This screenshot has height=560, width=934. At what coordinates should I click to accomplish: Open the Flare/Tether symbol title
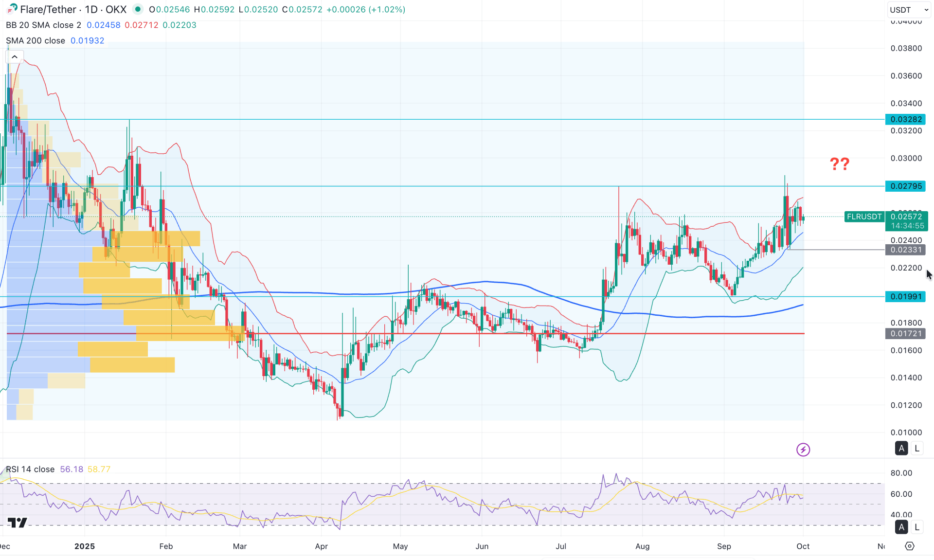pyautogui.click(x=48, y=9)
